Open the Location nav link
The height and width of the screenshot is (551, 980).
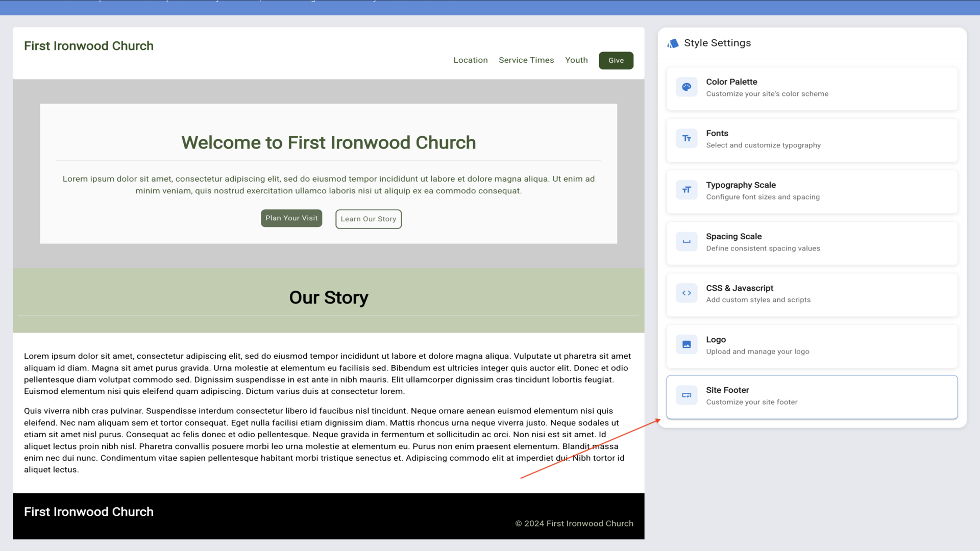pos(470,60)
